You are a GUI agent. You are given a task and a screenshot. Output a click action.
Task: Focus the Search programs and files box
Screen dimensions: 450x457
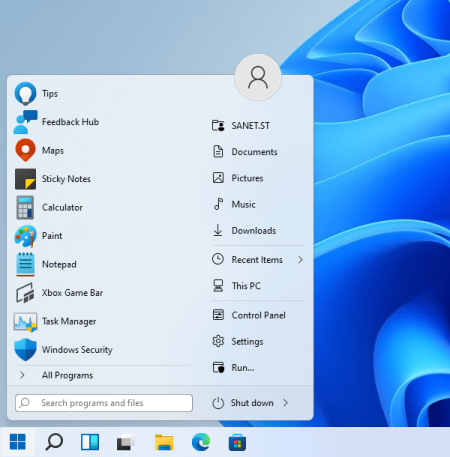(x=104, y=403)
